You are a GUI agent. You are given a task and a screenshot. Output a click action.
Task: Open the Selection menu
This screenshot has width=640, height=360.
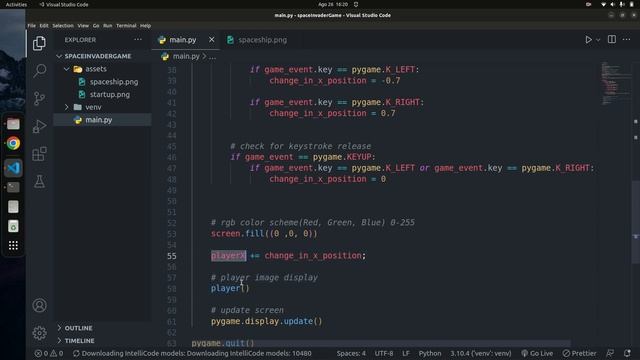click(x=63, y=25)
